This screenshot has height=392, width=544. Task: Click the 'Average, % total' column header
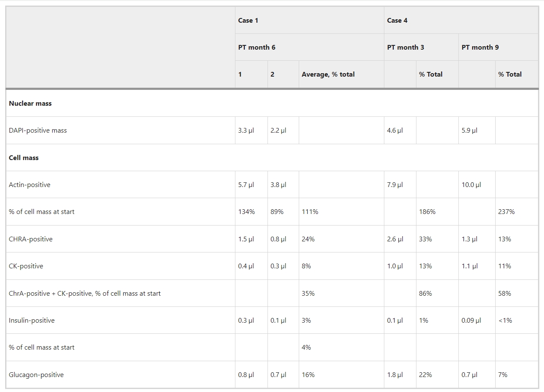328,74
